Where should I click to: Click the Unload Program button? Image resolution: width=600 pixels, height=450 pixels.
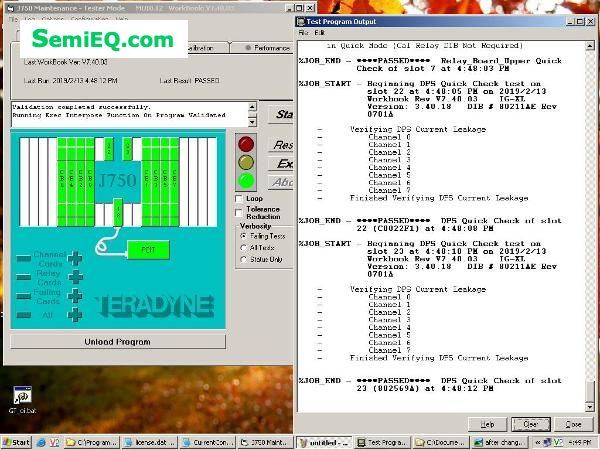click(x=117, y=342)
